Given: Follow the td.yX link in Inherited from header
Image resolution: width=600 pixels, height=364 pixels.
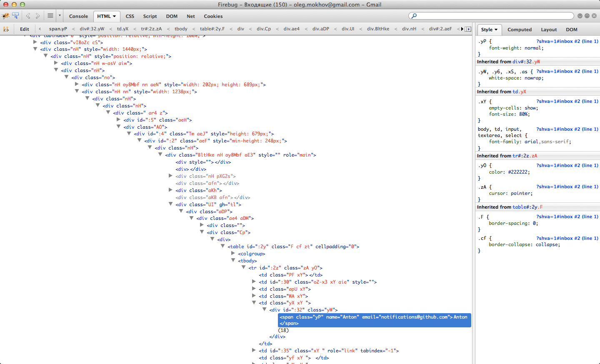Looking at the screenshot, I should click(x=519, y=92).
